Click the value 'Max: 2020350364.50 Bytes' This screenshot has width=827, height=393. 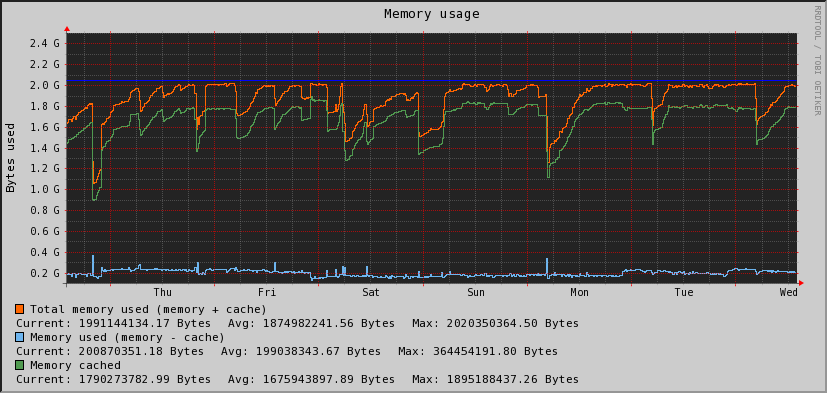[x=495, y=323]
